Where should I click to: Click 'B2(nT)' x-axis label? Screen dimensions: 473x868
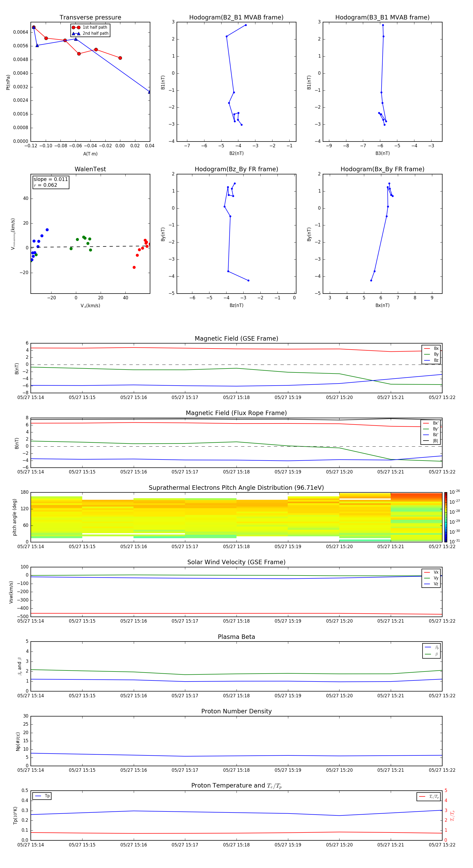coord(236,153)
